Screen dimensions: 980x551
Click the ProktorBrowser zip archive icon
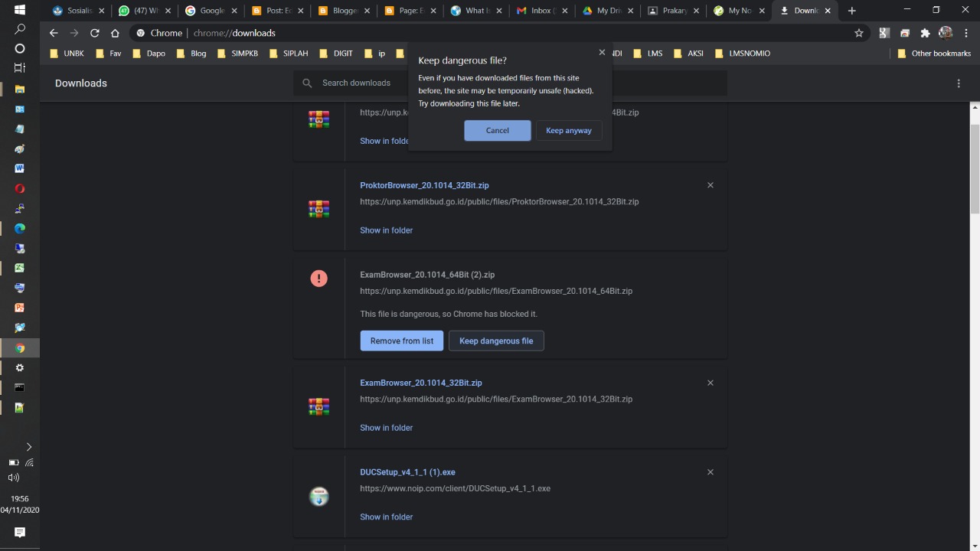click(319, 209)
